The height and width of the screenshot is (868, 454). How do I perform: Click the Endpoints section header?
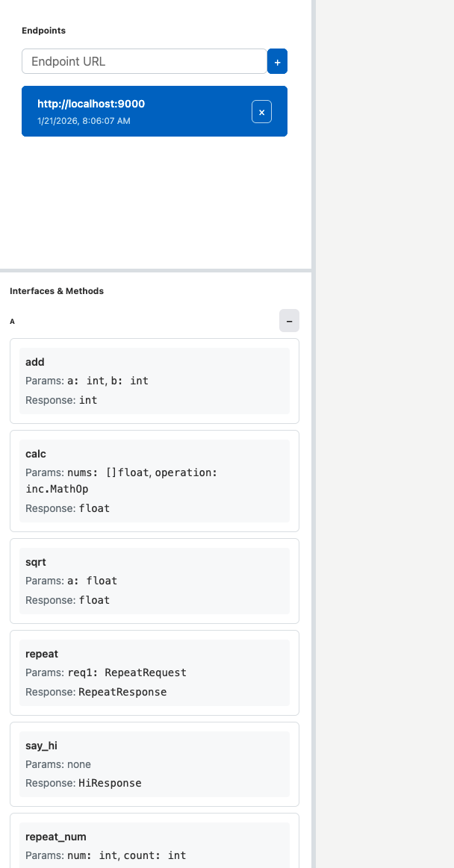click(x=43, y=31)
